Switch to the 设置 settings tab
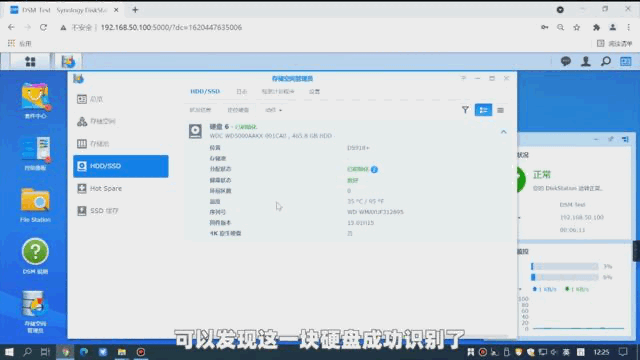Screen dimensions: 640x360 tap(314, 92)
